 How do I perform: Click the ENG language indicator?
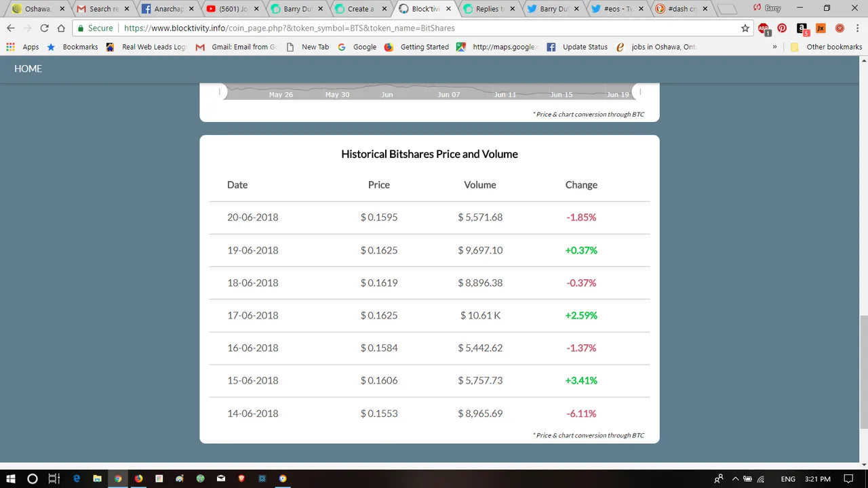[x=788, y=479]
